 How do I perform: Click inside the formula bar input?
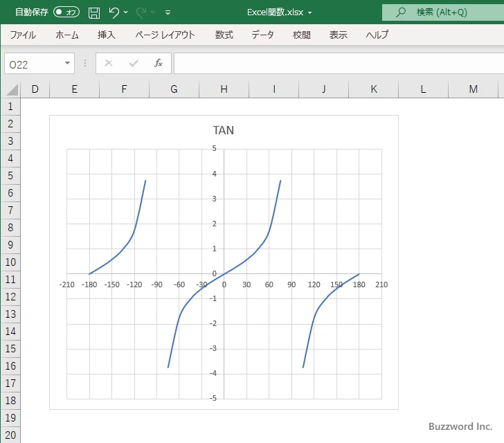point(339,63)
